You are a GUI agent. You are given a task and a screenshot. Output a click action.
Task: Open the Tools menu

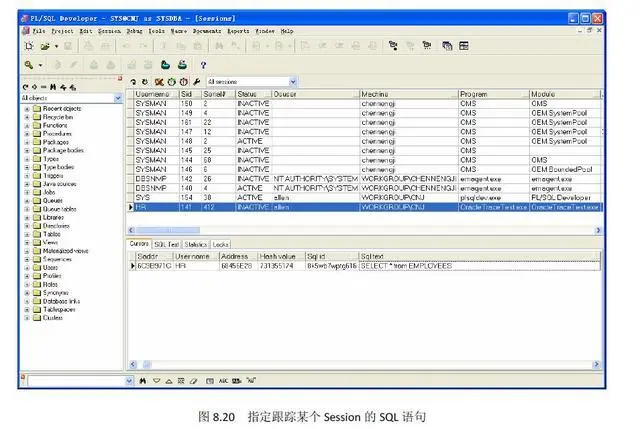(x=157, y=31)
